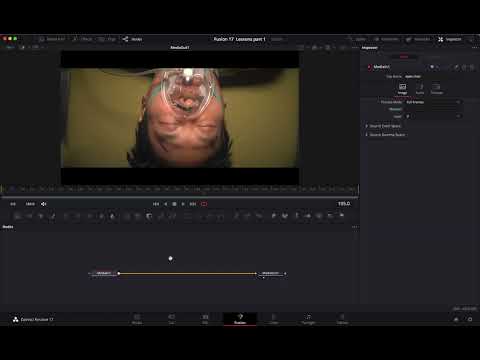
Task: Add a pMerge particle node
Action: 247,216
